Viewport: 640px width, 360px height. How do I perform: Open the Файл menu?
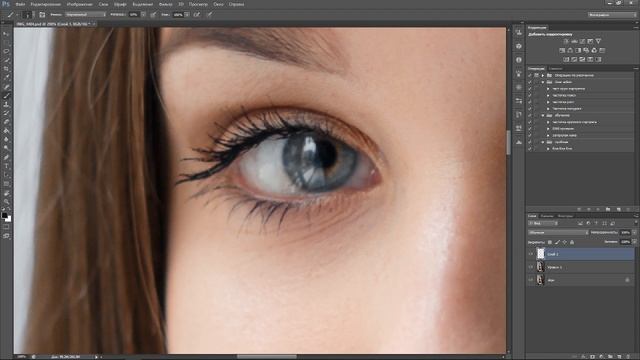(20, 4)
